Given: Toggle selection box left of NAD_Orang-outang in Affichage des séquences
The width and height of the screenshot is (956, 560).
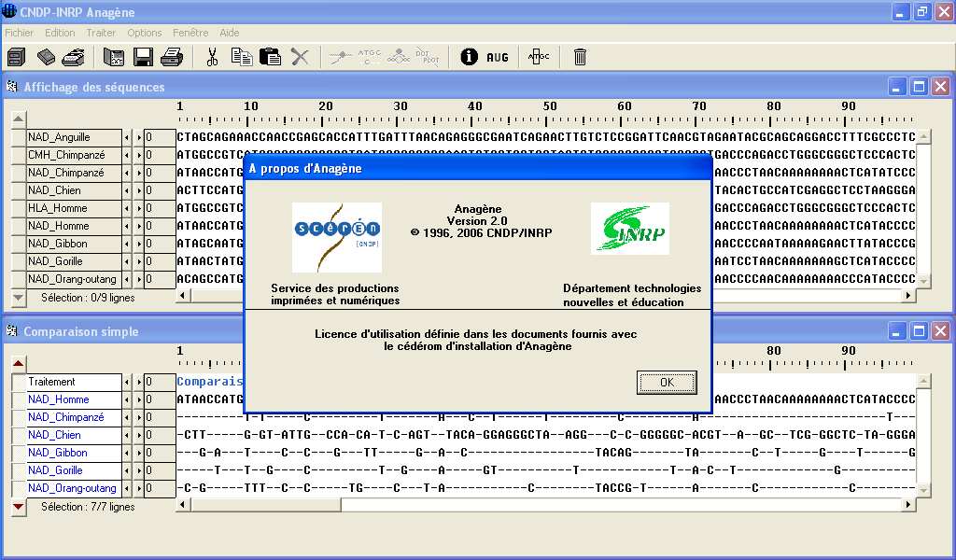Looking at the screenshot, I should (19, 279).
